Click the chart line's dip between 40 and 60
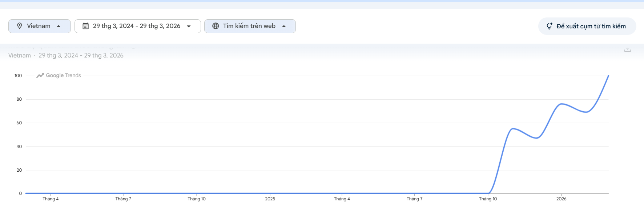 tap(537, 138)
